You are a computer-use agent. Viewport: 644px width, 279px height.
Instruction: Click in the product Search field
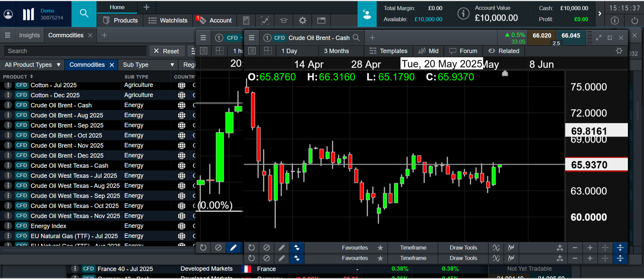pos(75,51)
